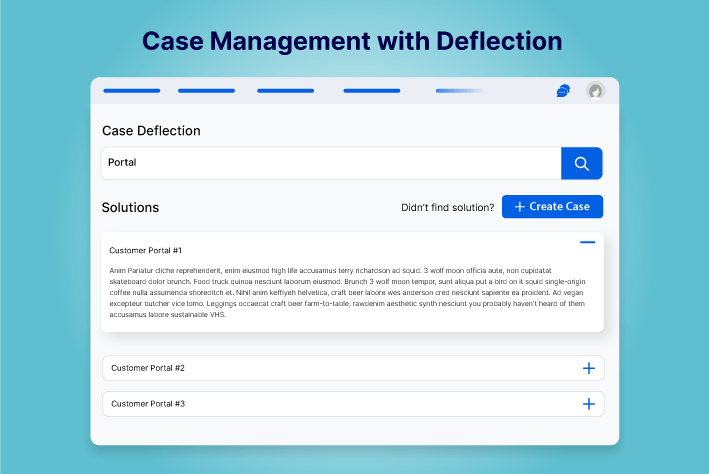
Task: Expand Customer Portal #2 with the plus icon
Action: pyautogui.click(x=588, y=368)
